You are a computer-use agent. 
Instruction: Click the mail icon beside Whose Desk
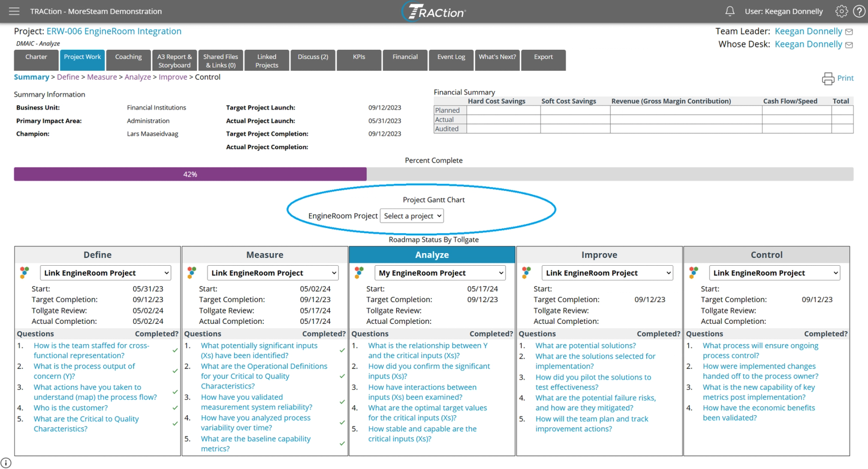(x=849, y=45)
